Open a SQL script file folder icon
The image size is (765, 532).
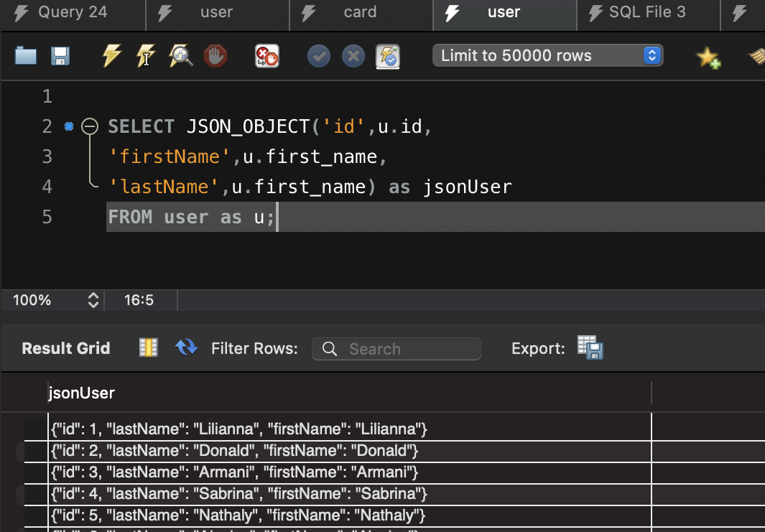click(x=26, y=56)
